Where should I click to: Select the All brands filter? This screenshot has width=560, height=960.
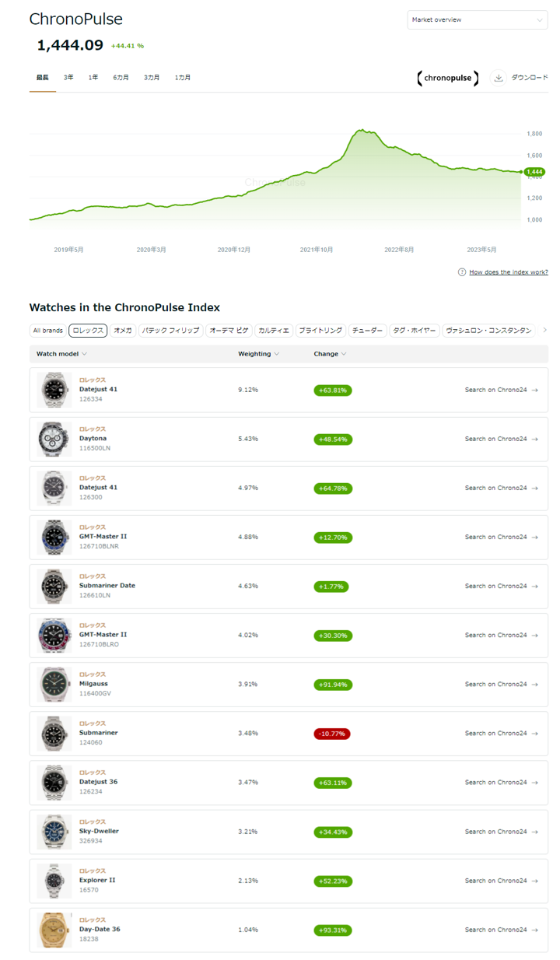coord(47,331)
